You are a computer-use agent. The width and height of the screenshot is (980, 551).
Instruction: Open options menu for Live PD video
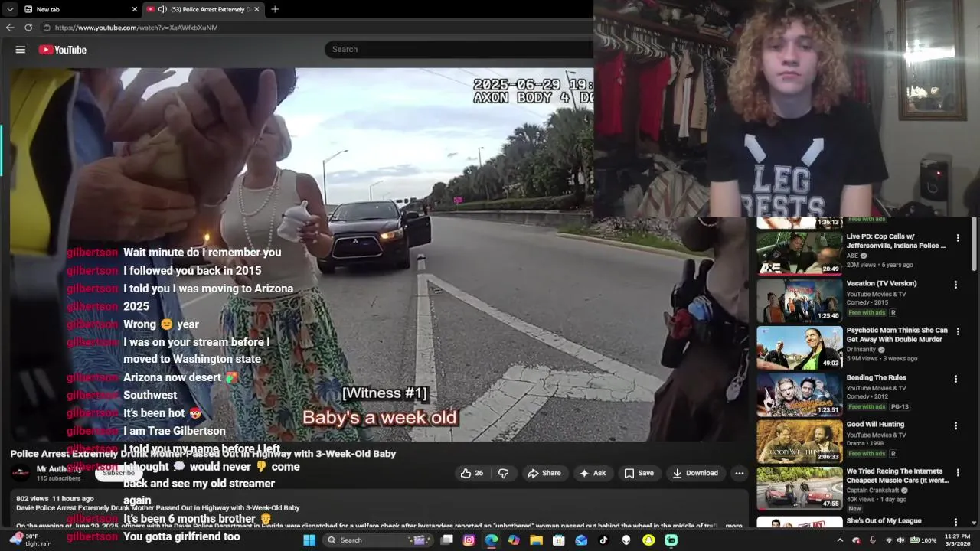click(x=957, y=238)
